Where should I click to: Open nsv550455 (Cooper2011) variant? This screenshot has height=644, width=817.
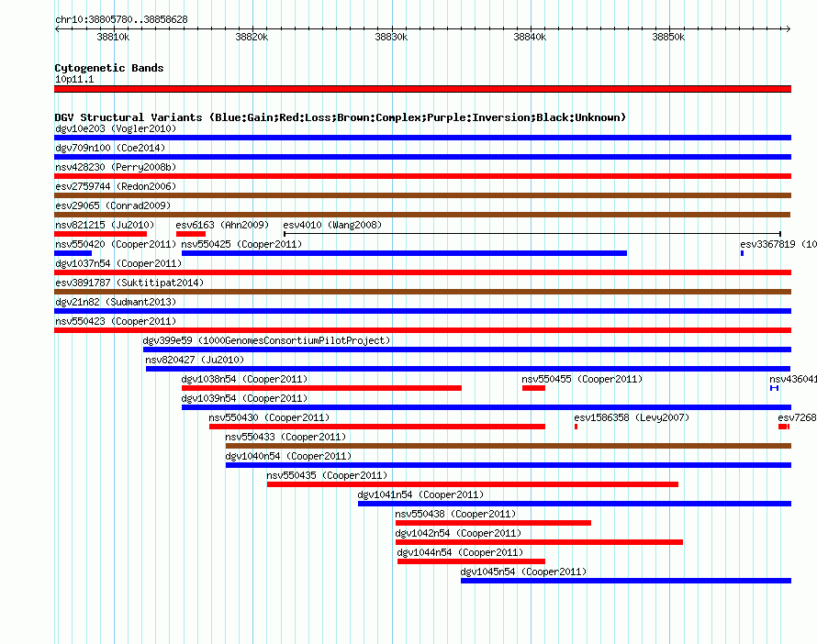pos(533,388)
